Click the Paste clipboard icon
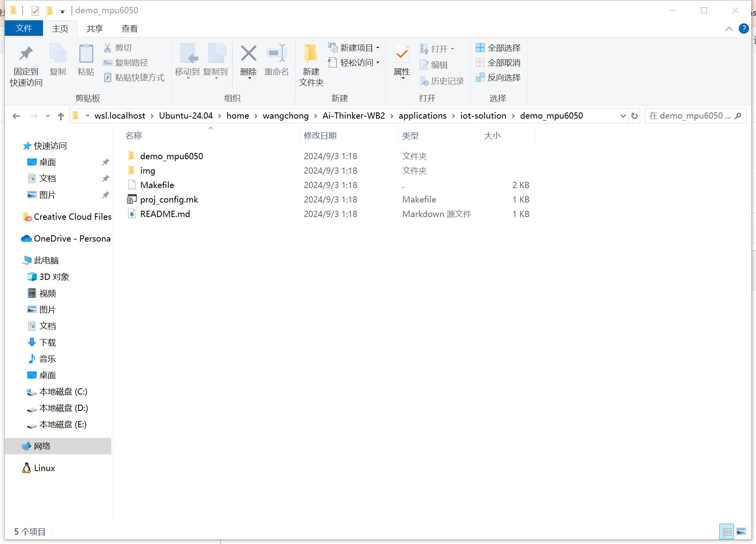The image size is (756, 544). click(86, 54)
